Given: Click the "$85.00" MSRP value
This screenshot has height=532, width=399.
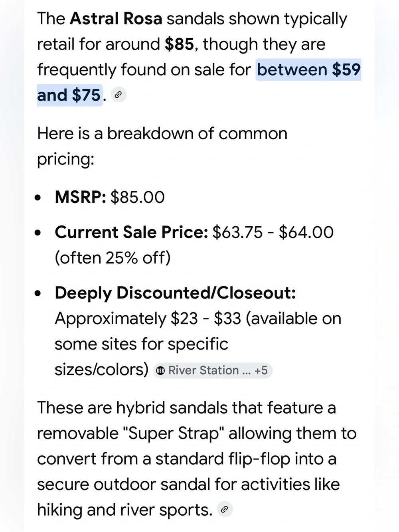Looking at the screenshot, I should 137,197.
